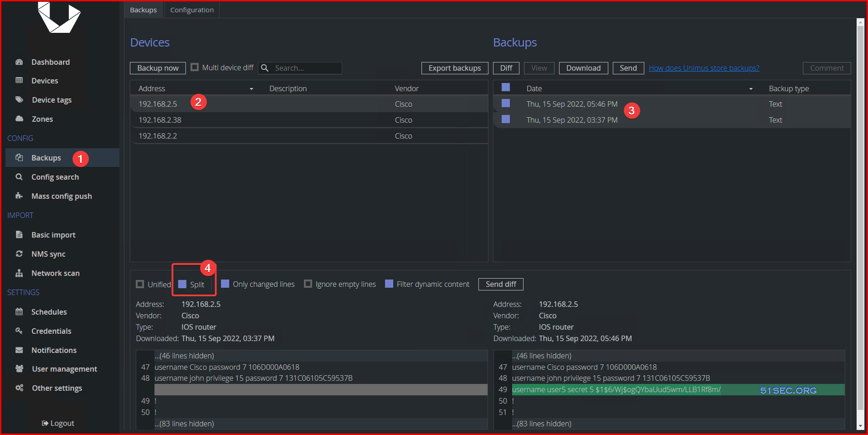Click the Network scan sitemap icon

19,273
